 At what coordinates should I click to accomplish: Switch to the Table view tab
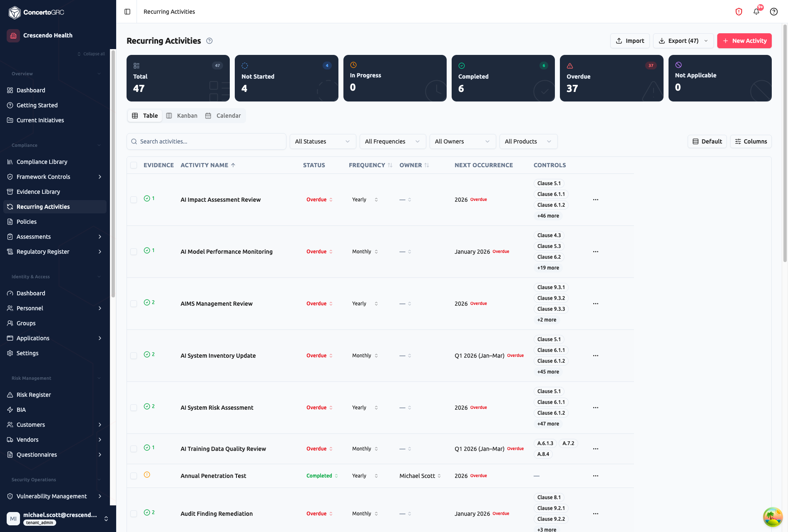pyautogui.click(x=145, y=116)
